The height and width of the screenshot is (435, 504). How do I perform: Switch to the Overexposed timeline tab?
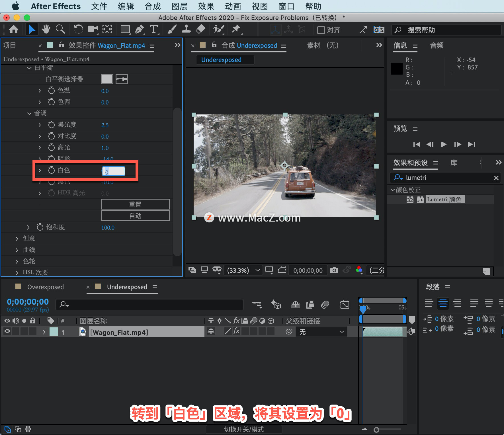pos(45,287)
